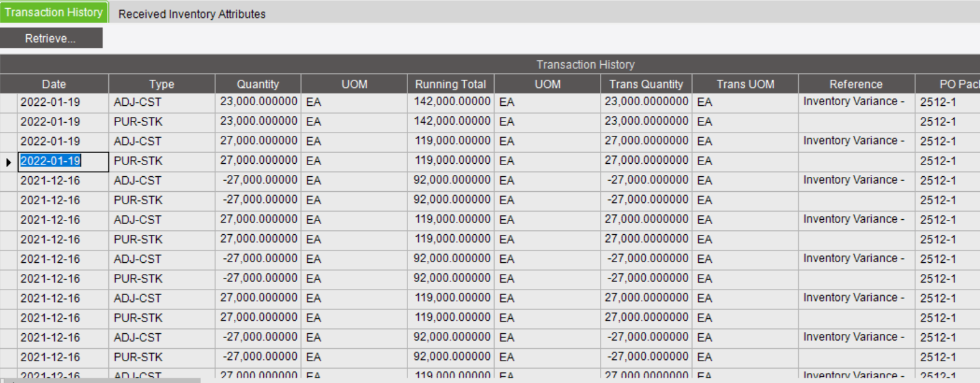Select ADJ-CST type in the 23,000 row
The width and height of the screenshot is (980, 383).
(x=162, y=102)
